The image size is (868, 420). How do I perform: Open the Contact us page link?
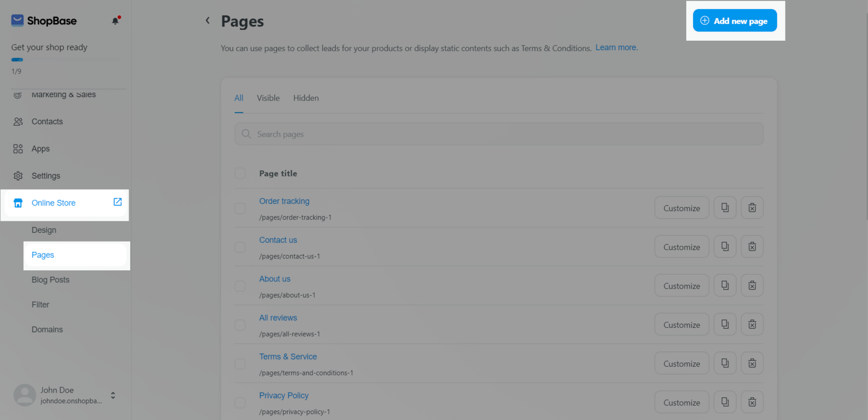pos(278,240)
